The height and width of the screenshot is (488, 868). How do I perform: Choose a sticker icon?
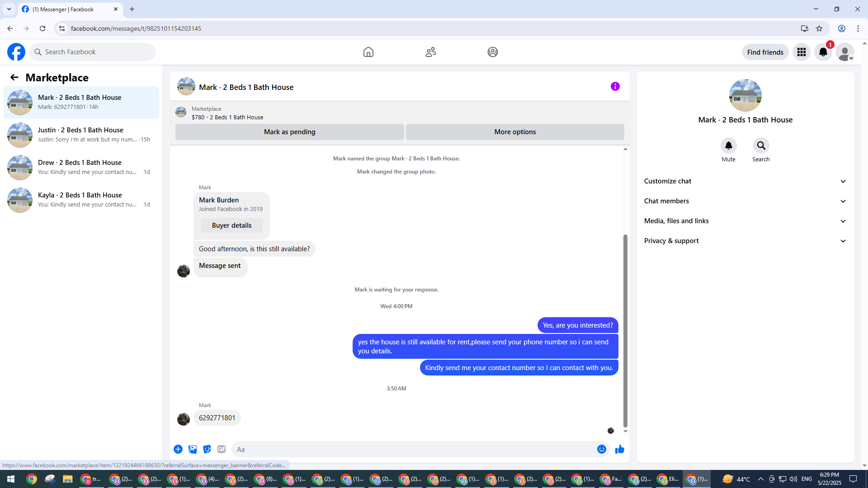[x=207, y=449]
